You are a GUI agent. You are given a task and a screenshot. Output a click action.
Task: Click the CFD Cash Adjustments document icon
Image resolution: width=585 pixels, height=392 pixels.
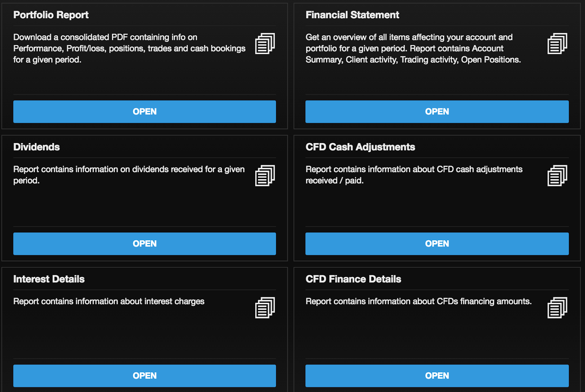(557, 176)
